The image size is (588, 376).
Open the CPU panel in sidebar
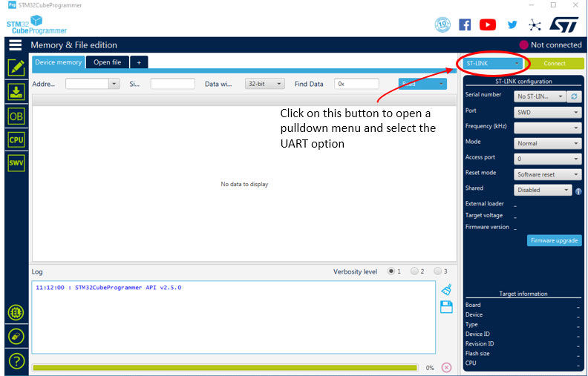[16, 139]
